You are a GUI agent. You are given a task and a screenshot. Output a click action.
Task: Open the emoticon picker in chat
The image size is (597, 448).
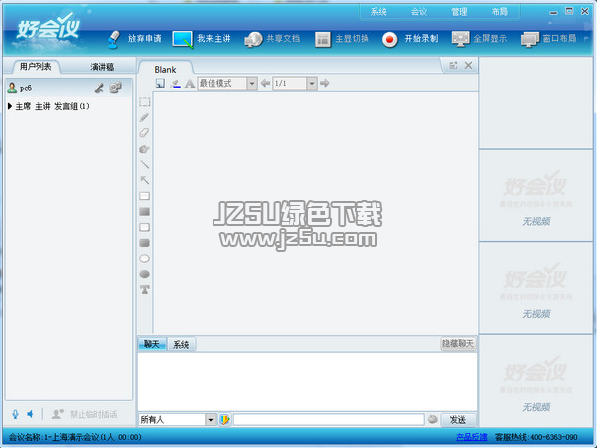pyautogui.click(x=433, y=419)
